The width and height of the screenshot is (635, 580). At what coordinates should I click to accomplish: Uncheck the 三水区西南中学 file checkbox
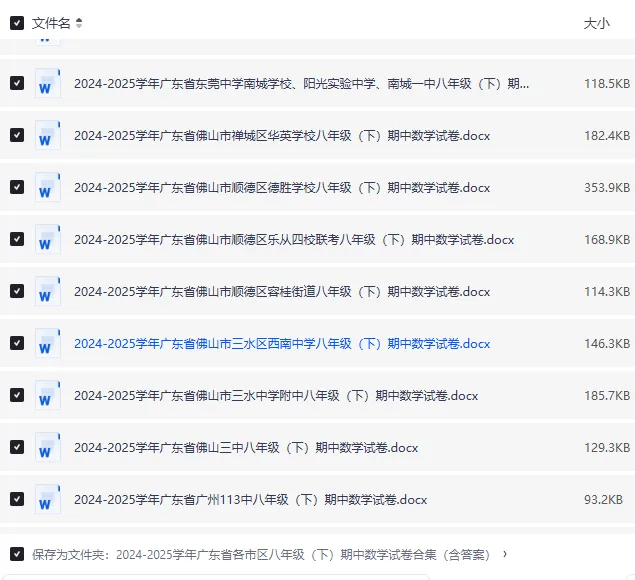coord(17,343)
